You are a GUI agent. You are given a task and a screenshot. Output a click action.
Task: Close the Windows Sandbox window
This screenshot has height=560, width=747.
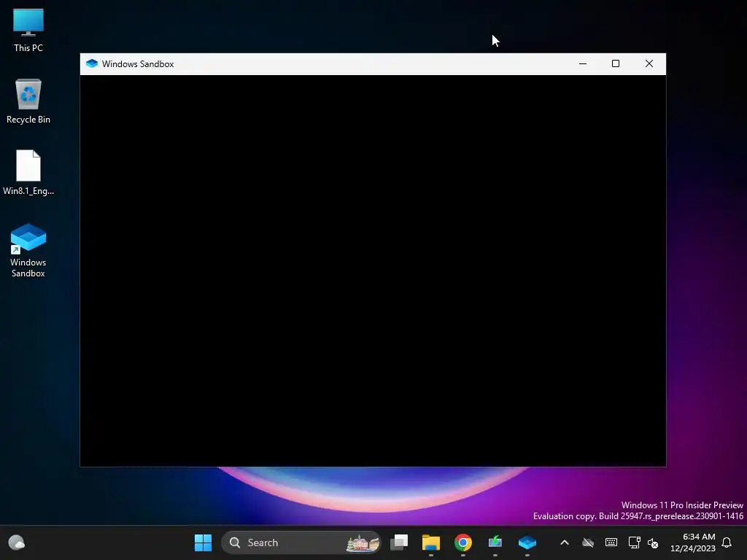(x=649, y=64)
